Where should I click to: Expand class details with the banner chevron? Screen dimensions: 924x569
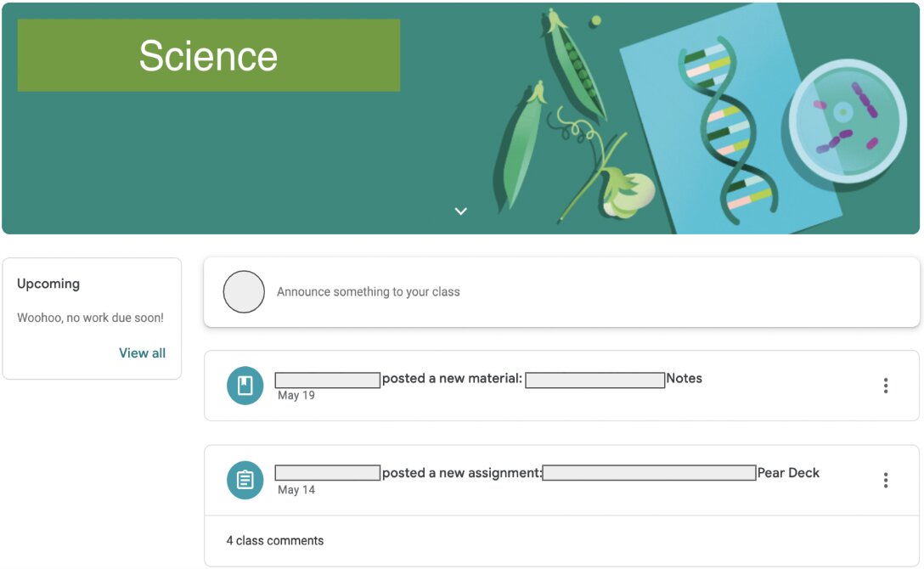(461, 211)
